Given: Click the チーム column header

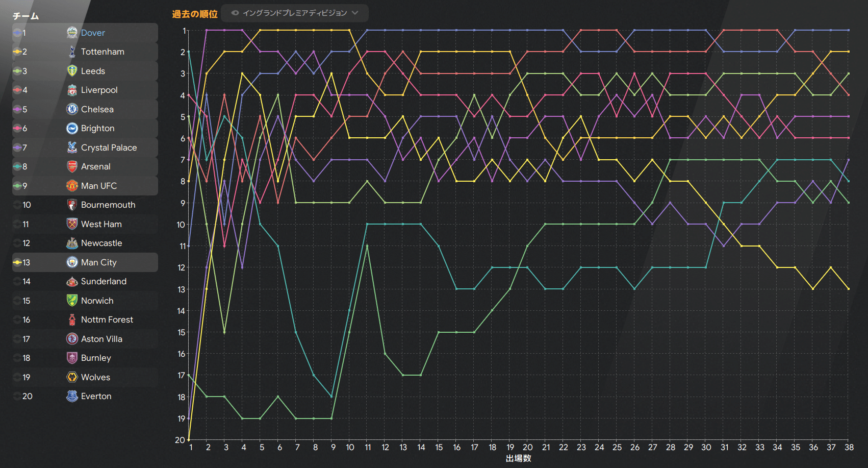Looking at the screenshot, I should point(26,16).
